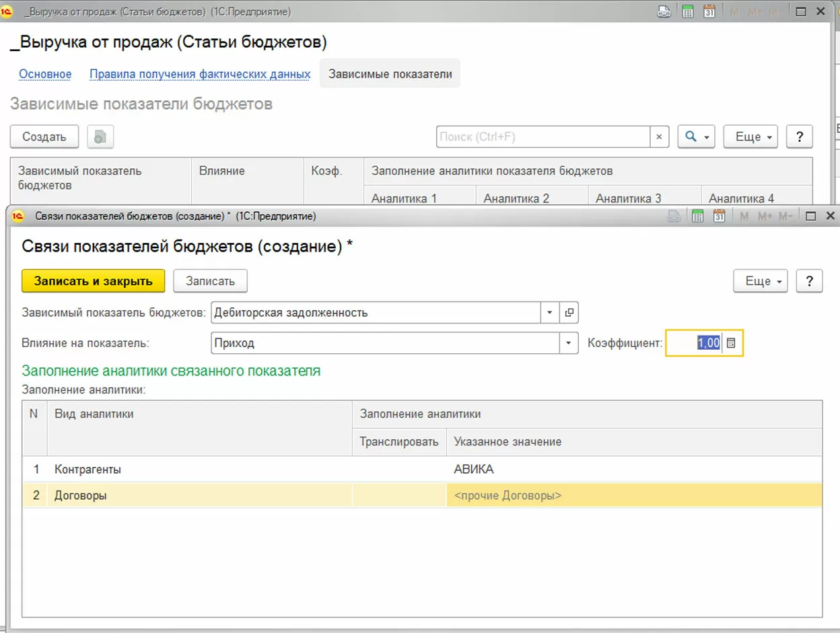Click the M- memory icon in the Связи показателей title bar
840x633 pixels.
[785, 216]
